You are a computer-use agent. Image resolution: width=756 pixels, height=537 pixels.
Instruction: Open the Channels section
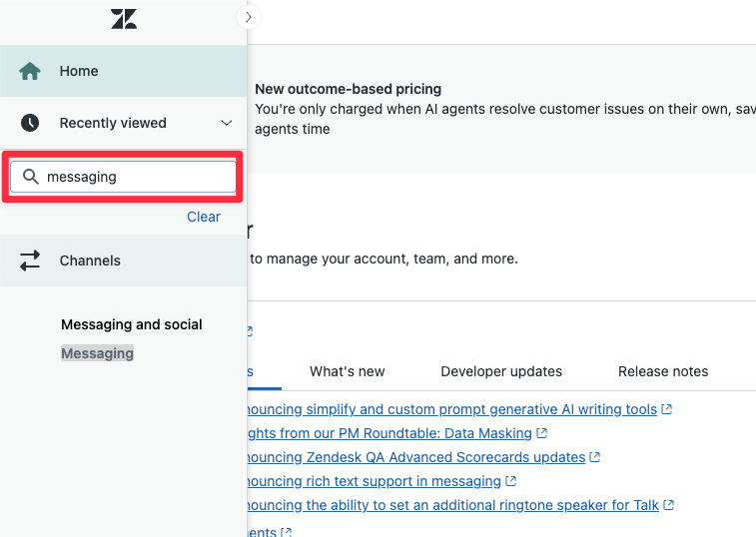124,261
